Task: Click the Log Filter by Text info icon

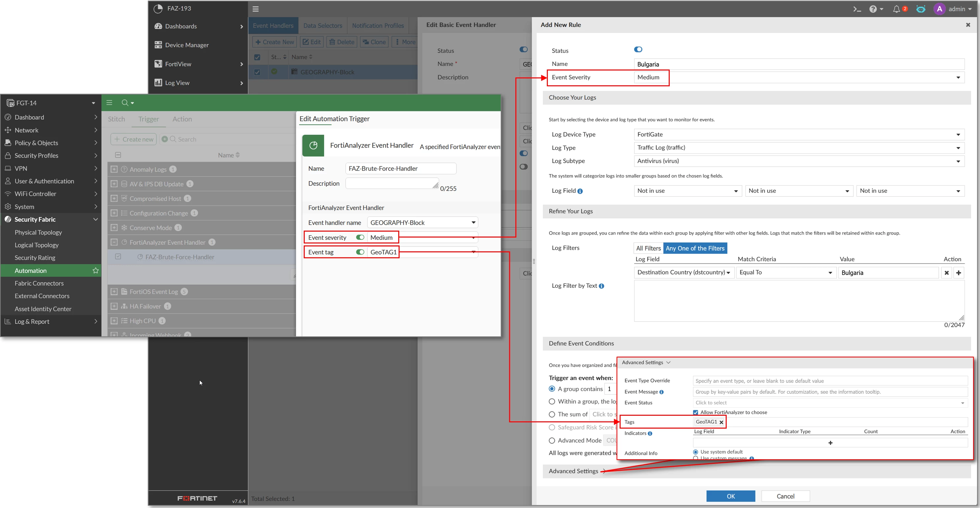Action: 602,286
